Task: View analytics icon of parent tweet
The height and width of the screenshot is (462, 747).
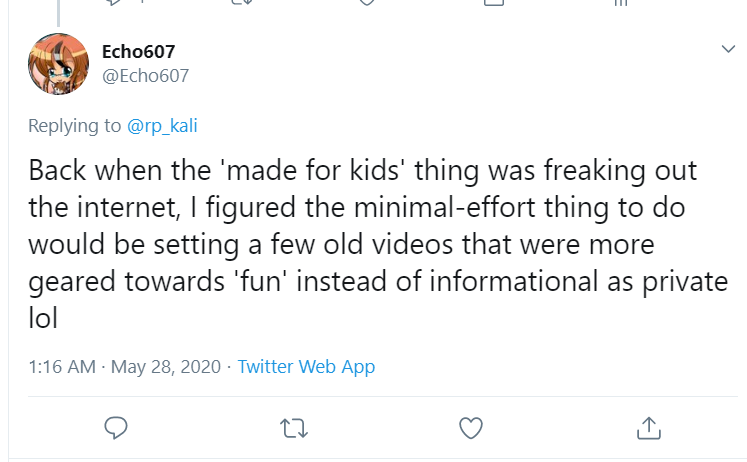Action: pos(621,2)
